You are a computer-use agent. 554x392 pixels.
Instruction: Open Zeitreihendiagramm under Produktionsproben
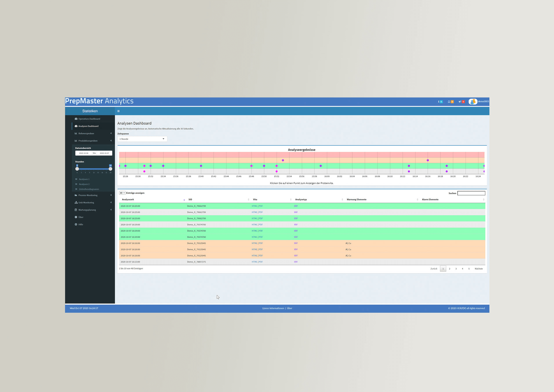click(89, 189)
